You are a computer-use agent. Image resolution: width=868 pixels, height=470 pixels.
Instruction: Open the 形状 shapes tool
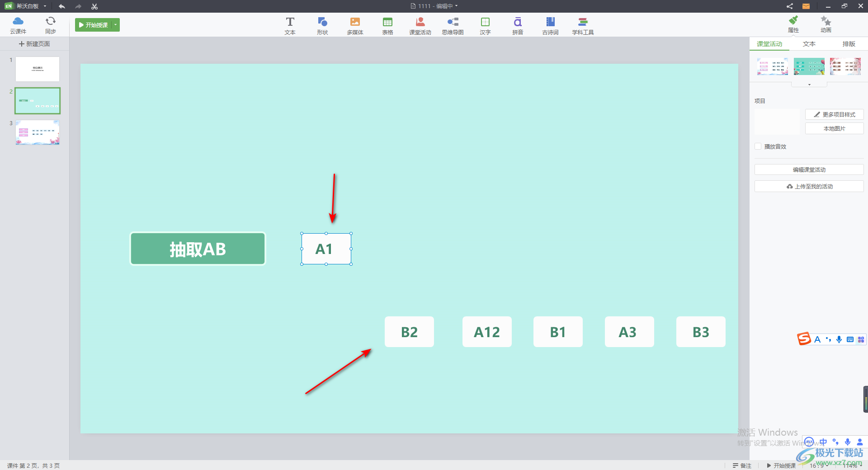tap(322, 26)
